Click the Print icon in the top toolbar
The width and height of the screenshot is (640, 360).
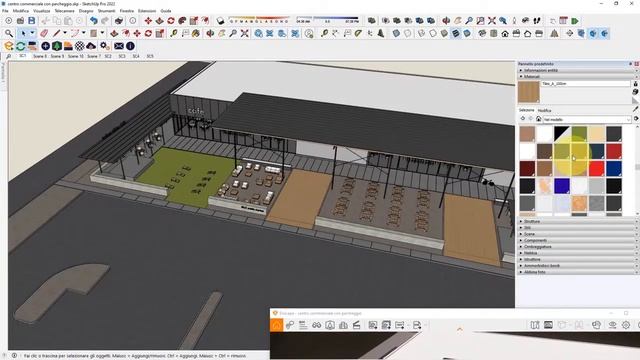click(119, 20)
